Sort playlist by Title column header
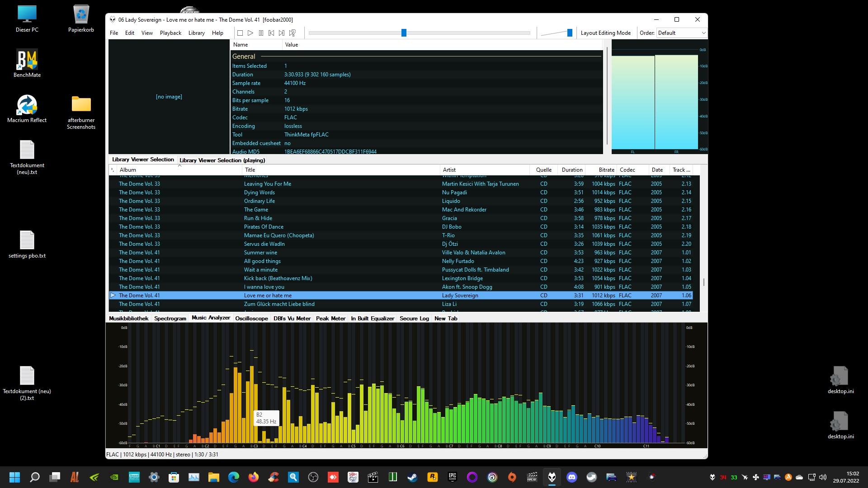This screenshot has height=488, width=868. [x=341, y=170]
